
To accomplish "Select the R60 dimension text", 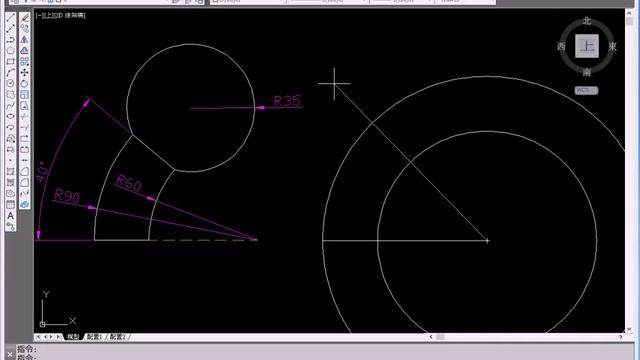I will 129,183.
